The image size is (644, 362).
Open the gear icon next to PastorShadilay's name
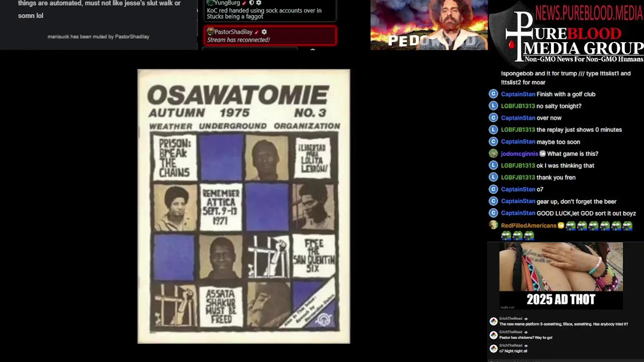coord(264,32)
